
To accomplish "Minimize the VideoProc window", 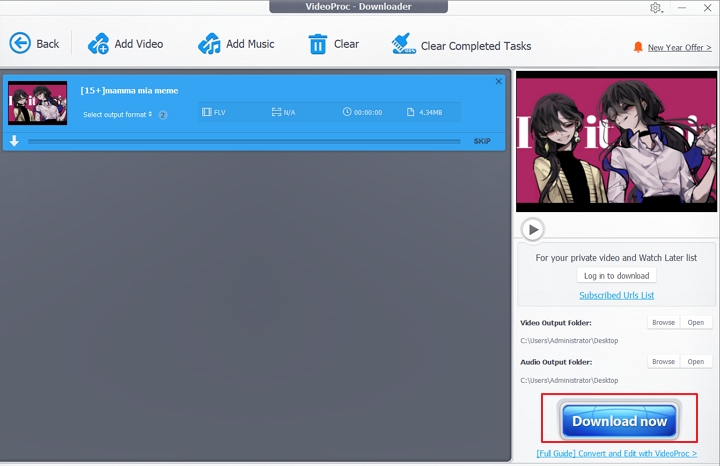I will tap(682, 8).
